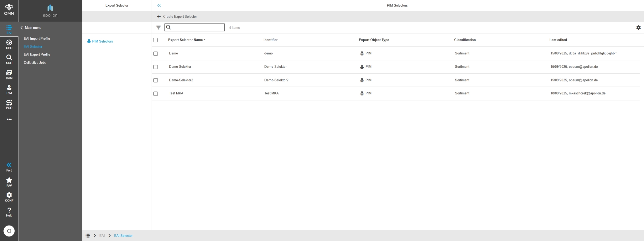The height and width of the screenshot is (241, 644).
Task: Collapse the Export Selector panel with double chevron
Action: 159,5
